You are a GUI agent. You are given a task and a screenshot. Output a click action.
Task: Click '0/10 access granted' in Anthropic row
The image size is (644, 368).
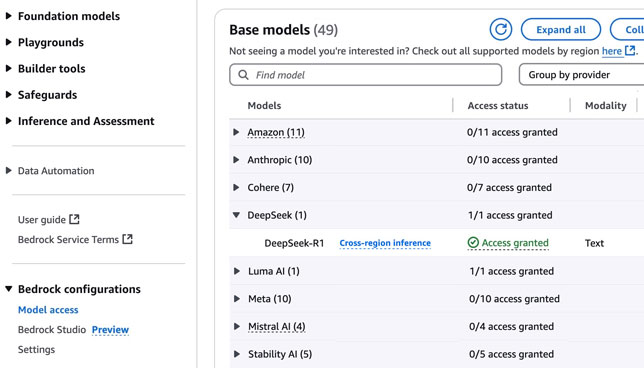512,160
